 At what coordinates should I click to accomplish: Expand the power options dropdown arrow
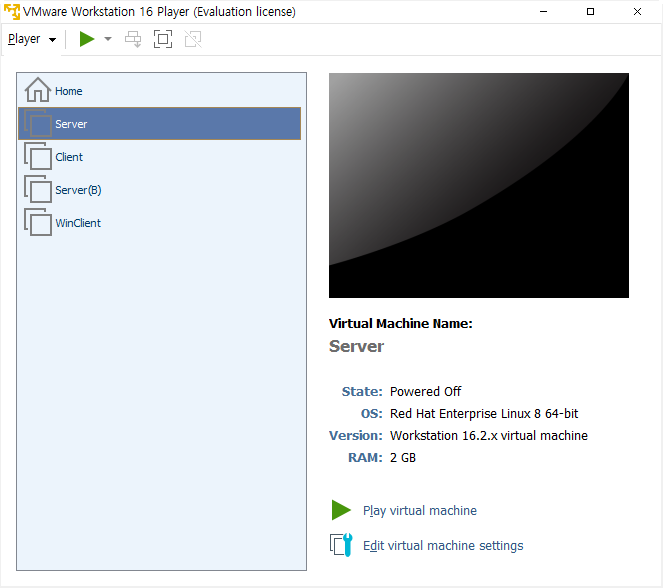point(108,39)
